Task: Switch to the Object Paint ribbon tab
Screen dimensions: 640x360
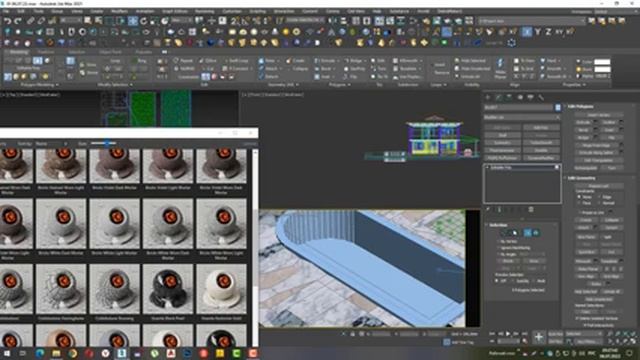Action: coord(110,52)
